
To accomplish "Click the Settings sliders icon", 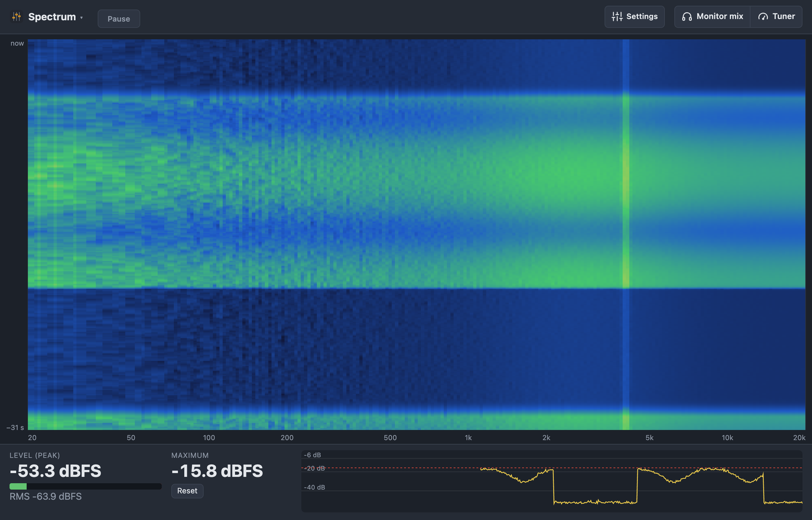I will [617, 17].
